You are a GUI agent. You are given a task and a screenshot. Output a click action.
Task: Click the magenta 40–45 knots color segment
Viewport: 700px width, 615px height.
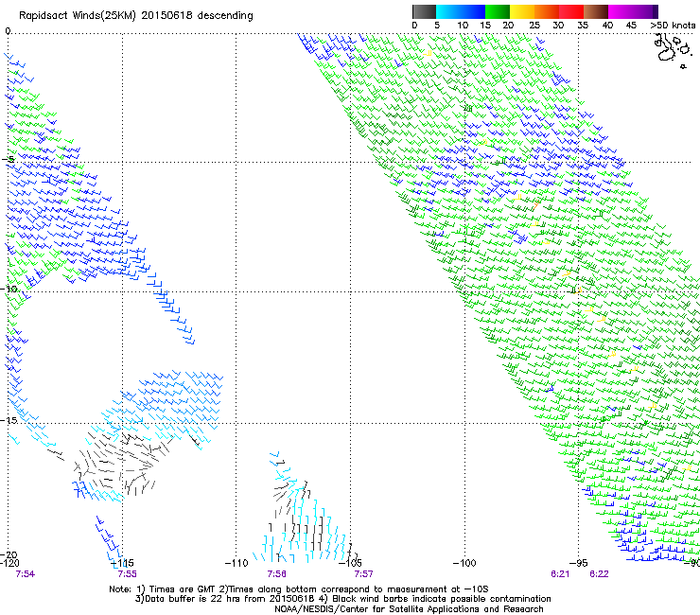coord(621,11)
